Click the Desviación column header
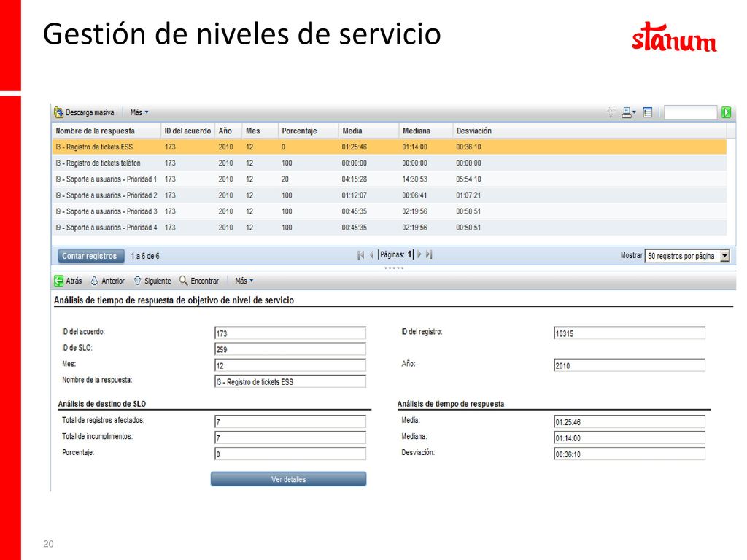The image size is (747, 560). [589, 131]
